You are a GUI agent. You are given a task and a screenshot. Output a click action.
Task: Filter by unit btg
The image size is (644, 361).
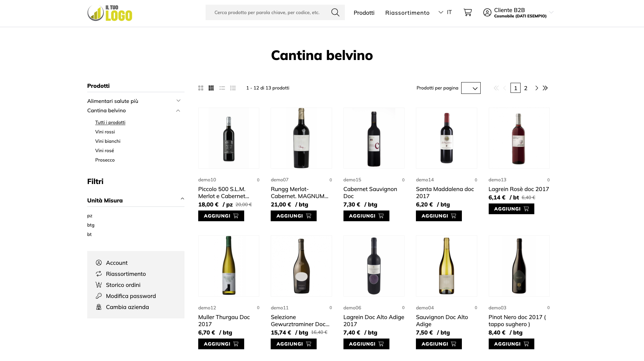91,225
